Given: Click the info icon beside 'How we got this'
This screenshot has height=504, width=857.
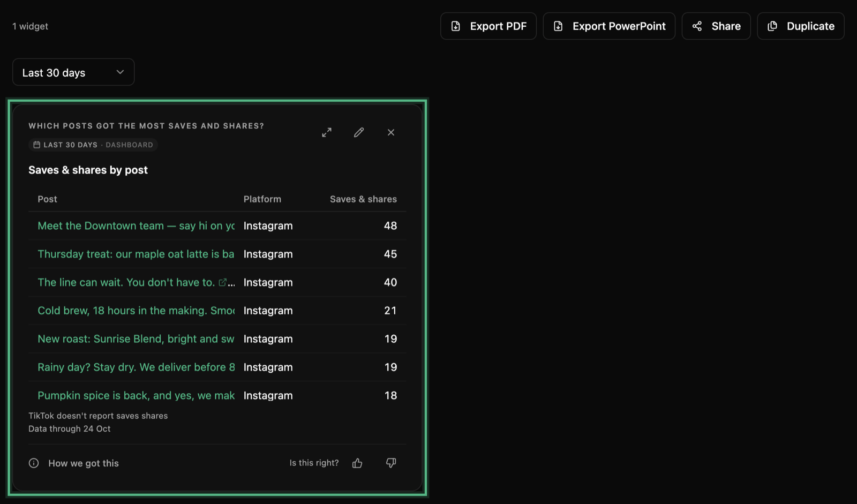Looking at the screenshot, I should coord(34,463).
